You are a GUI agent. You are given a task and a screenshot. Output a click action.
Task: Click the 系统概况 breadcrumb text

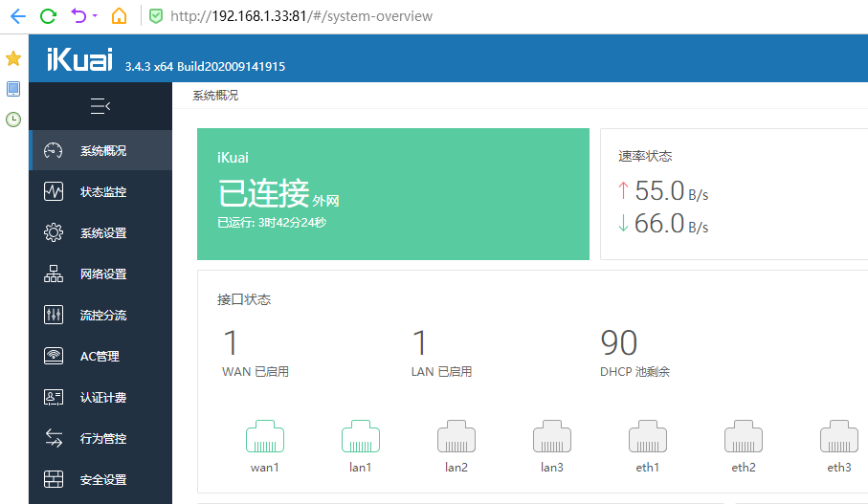point(215,95)
